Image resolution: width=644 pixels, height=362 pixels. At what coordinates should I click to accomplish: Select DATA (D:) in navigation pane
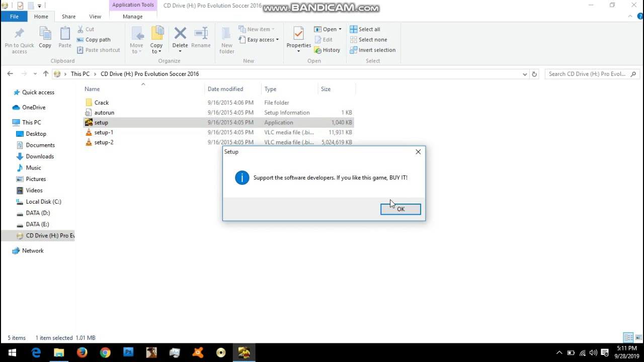[x=38, y=213]
